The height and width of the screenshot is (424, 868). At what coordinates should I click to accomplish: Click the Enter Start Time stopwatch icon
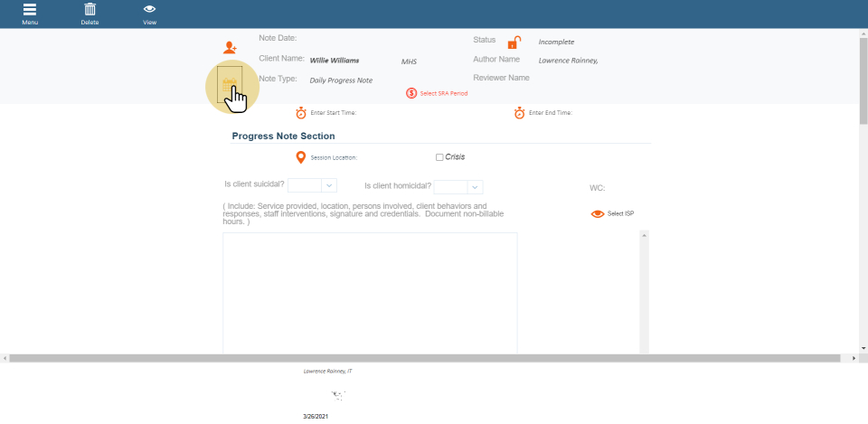coord(301,113)
